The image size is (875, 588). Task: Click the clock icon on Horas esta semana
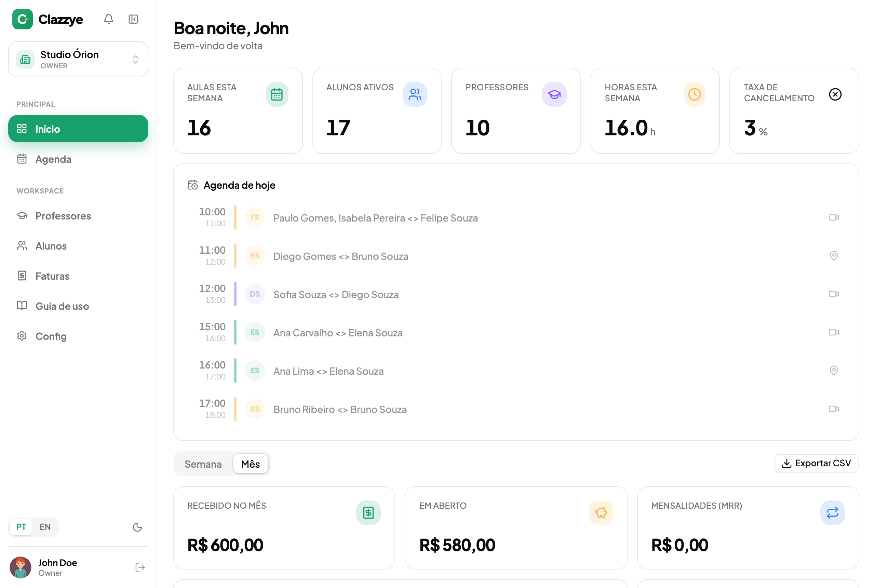pos(694,94)
